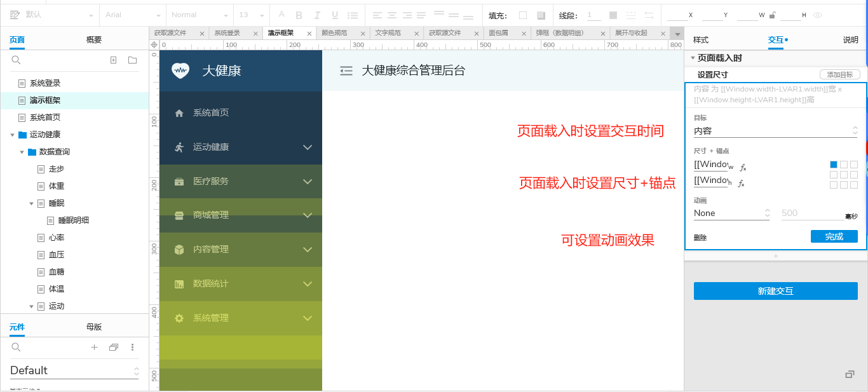The height and width of the screenshot is (392, 868).
Task: Select the middle-left anchor point
Action: coord(834,175)
